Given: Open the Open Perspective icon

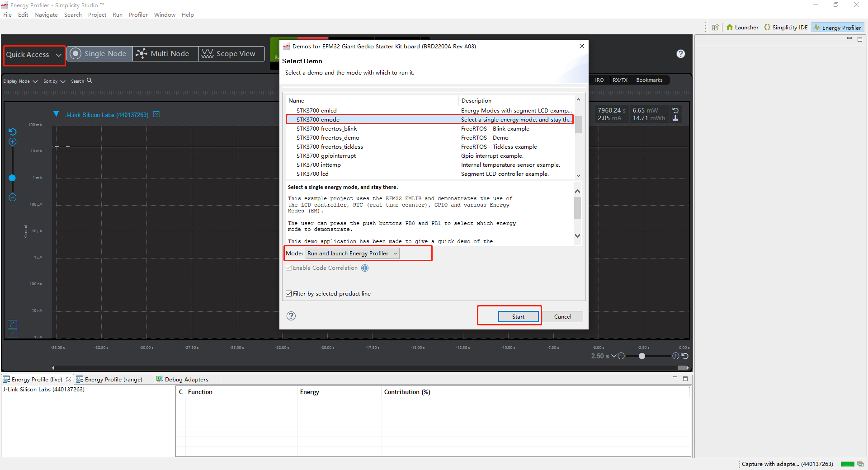Looking at the screenshot, I should (715, 28).
